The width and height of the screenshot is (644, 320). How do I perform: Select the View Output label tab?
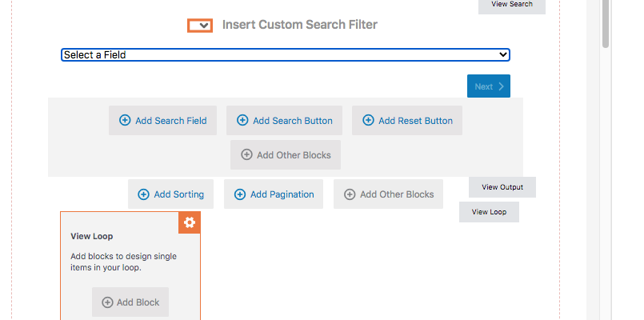click(502, 187)
